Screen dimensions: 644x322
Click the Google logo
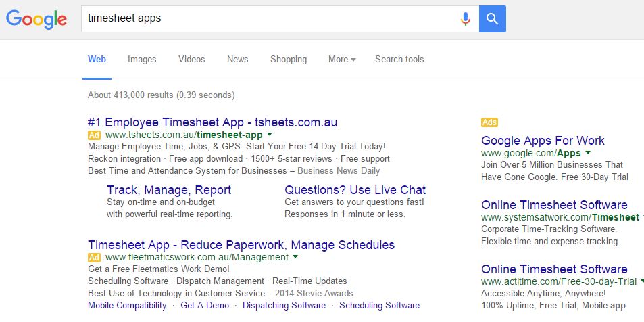(x=36, y=20)
